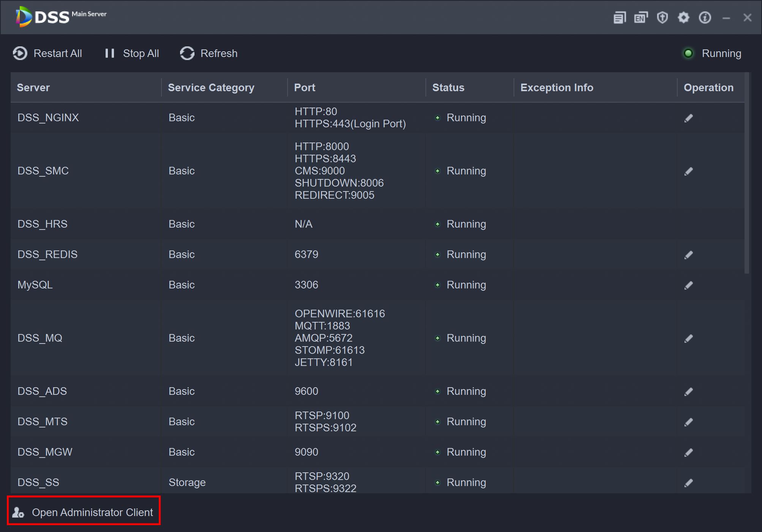The width and height of the screenshot is (762, 532).
Task: Click the about info icon
Action: pos(705,17)
